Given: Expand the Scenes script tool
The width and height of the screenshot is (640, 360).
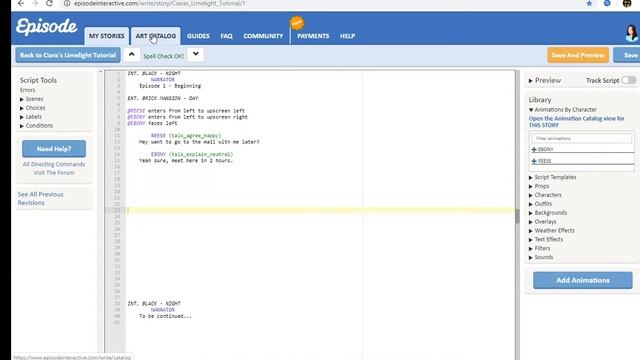Looking at the screenshot, I should point(32,99).
